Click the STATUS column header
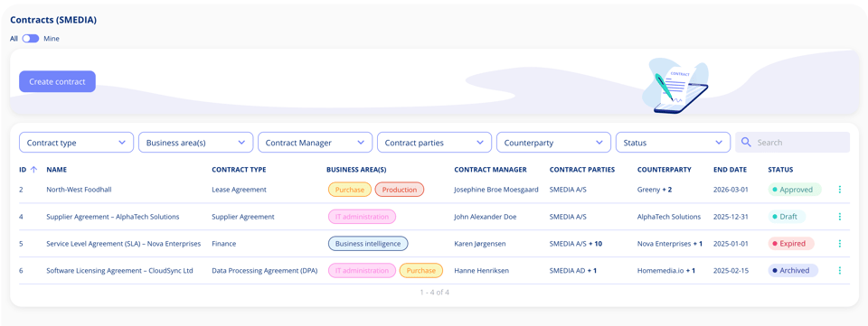868x326 pixels. (x=780, y=170)
